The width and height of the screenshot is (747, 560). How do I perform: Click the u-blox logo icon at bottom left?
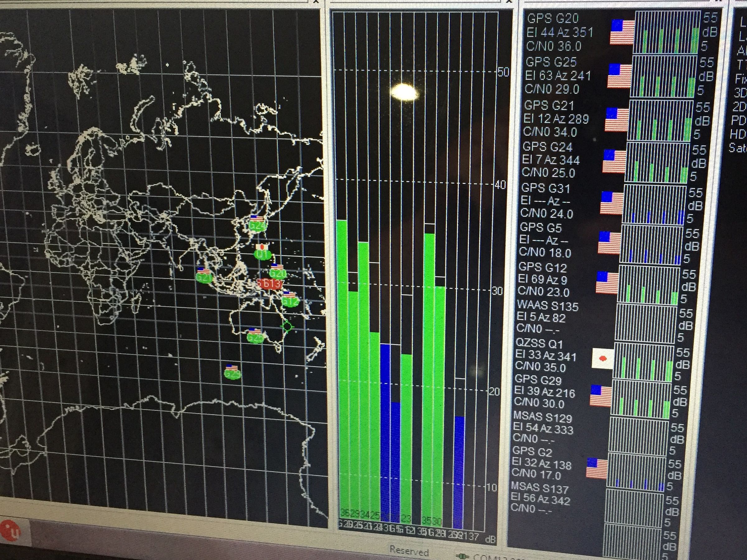point(11,531)
